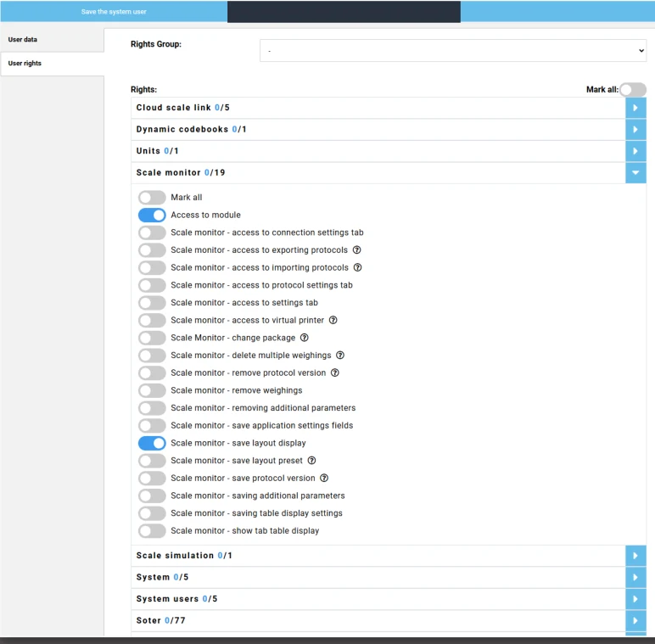Enable removing additional parameters switch

point(152,407)
